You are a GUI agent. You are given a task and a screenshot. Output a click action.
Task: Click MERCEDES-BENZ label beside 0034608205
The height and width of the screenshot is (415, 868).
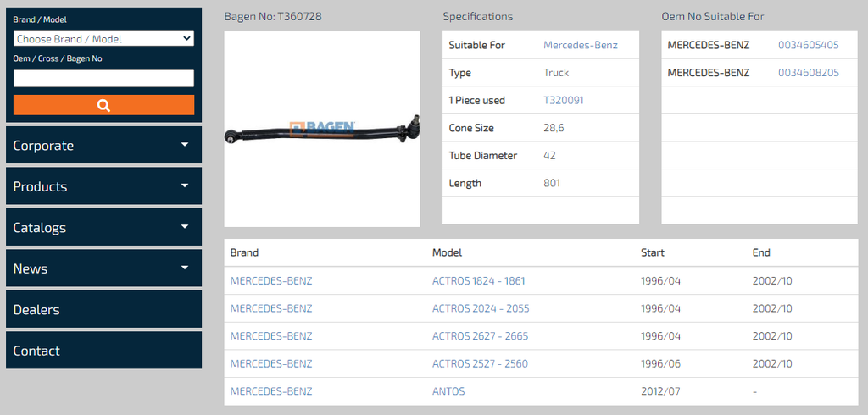click(x=709, y=73)
